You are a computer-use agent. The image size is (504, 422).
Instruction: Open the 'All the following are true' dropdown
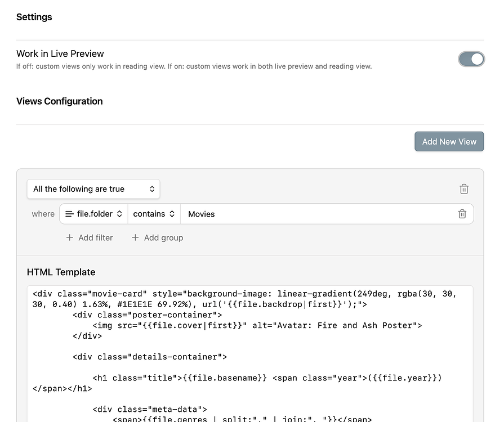point(93,189)
